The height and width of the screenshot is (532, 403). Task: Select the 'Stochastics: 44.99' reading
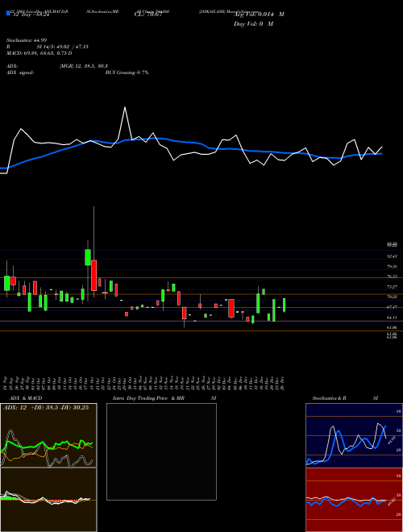point(26,41)
